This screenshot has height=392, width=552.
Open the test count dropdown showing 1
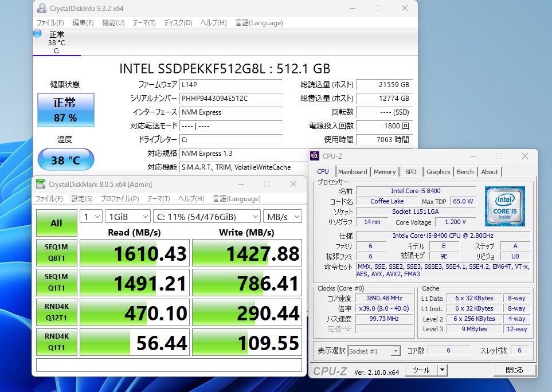(x=91, y=217)
